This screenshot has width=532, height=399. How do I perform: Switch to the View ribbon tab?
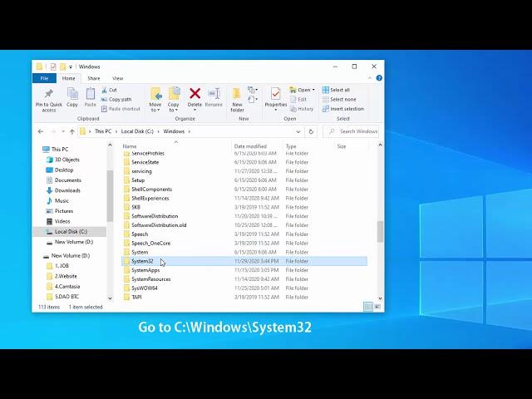[x=118, y=78]
